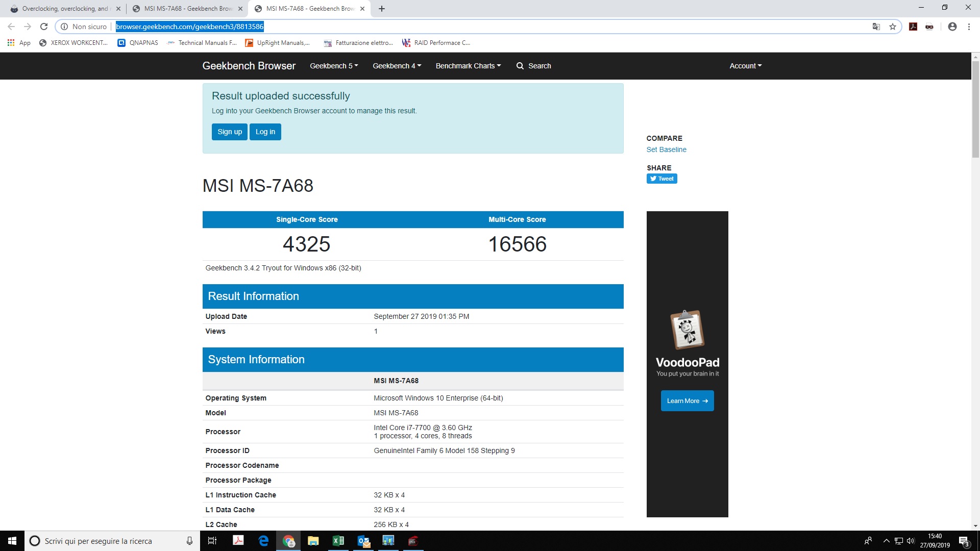This screenshot has width=980, height=551.
Task: Click the Adobe PDF extension icon
Action: [913, 27]
